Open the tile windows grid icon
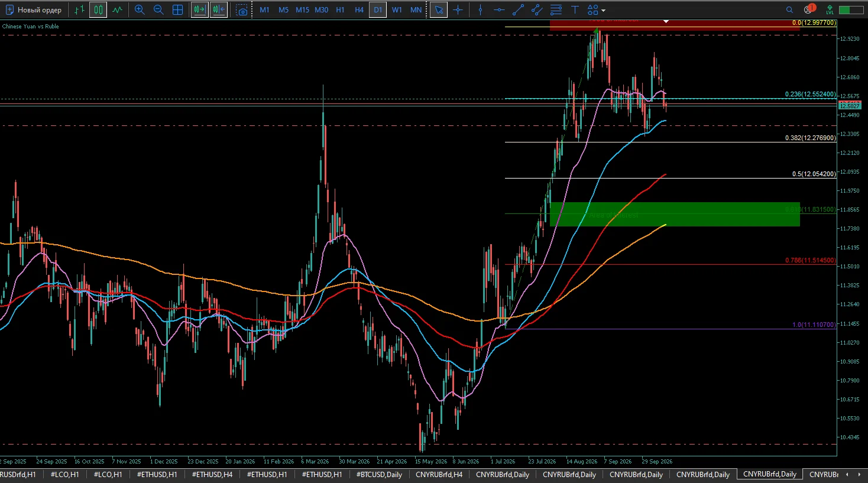The width and height of the screenshot is (868, 483). (177, 10)
